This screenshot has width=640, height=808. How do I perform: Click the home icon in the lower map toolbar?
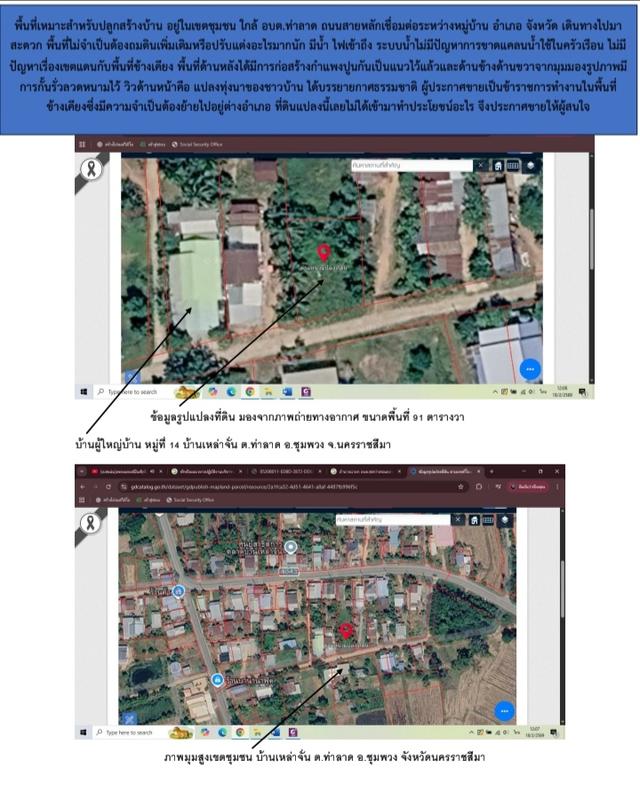pyautogui.click(x=473, y=520)
